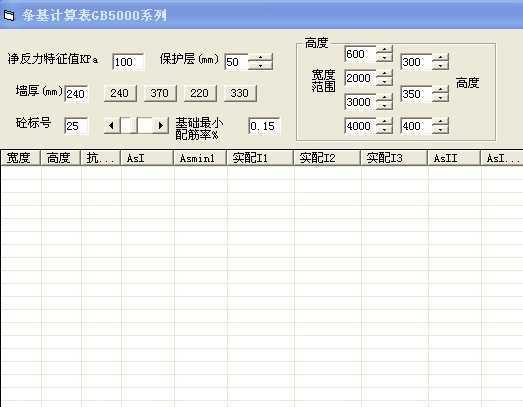This screenshot has width=523, height=407.
Task: Click the height field showing 350
Action: (416, 94)
